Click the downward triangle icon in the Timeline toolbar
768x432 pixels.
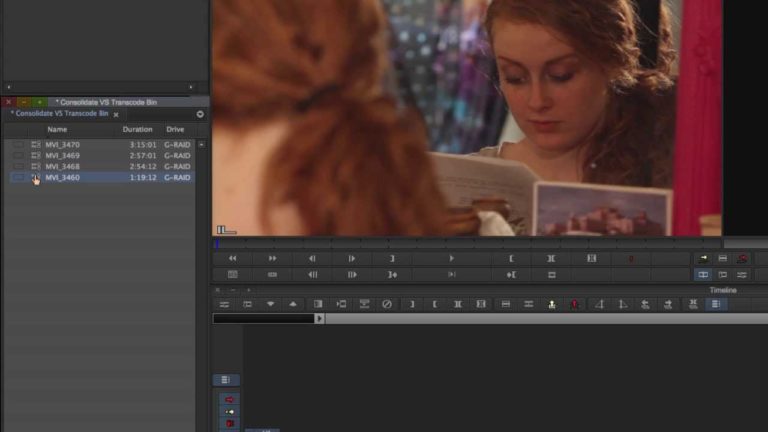pyautogui.click(x=270, y=304)
